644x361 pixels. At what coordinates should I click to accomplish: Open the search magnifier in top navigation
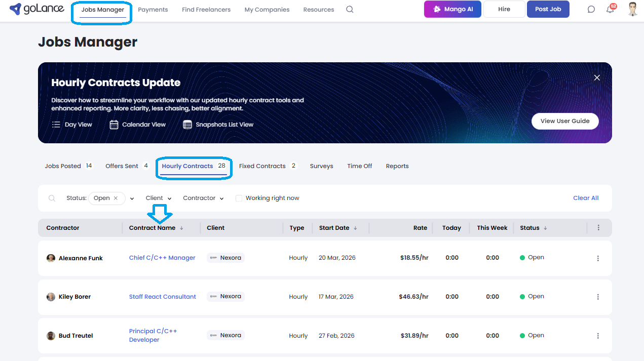(x=350, y=10)
